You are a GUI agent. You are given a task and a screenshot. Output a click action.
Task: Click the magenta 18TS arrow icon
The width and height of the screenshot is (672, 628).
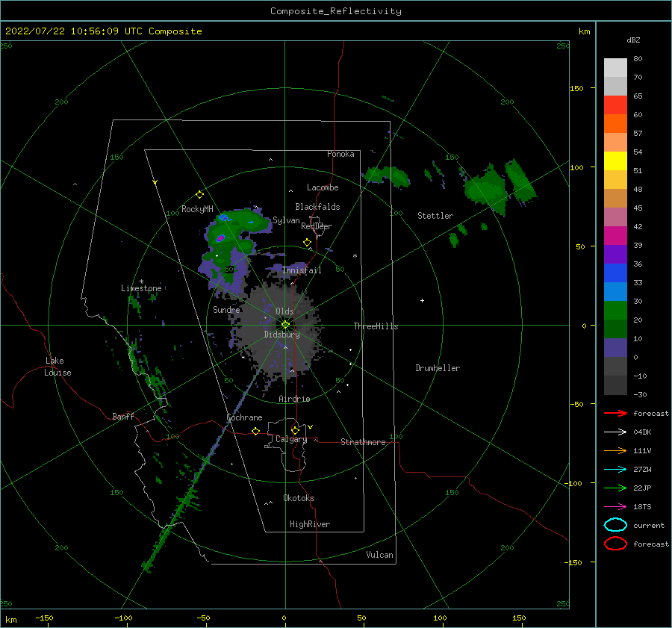[615, 507]
